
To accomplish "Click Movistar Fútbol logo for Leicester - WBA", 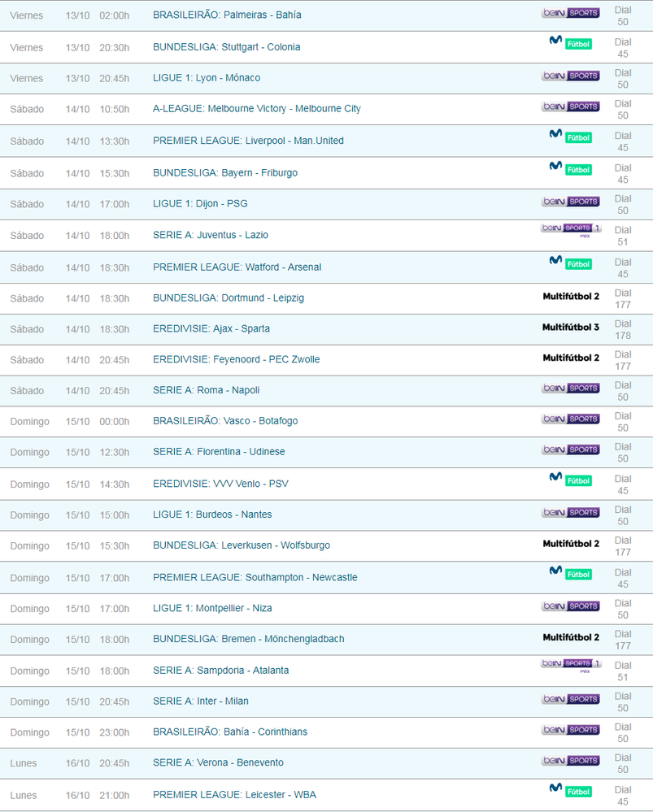I will (x=571, y=790).
